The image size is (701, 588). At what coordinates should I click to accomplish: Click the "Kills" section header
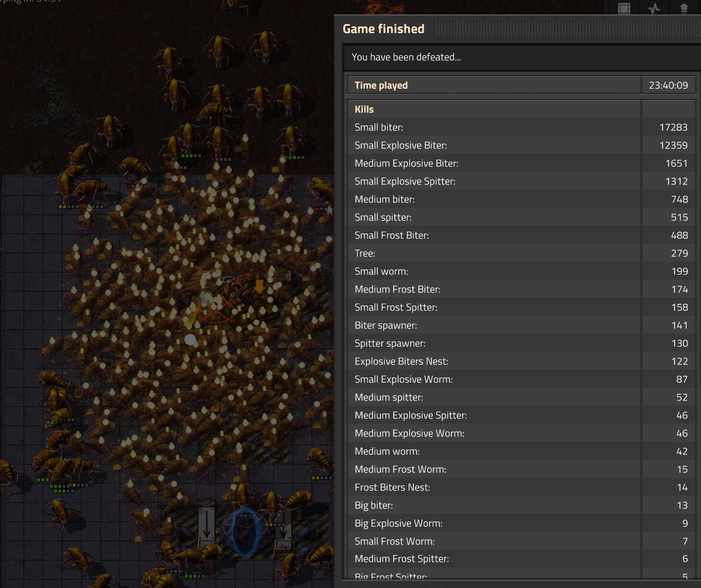[x=364, y=109]
